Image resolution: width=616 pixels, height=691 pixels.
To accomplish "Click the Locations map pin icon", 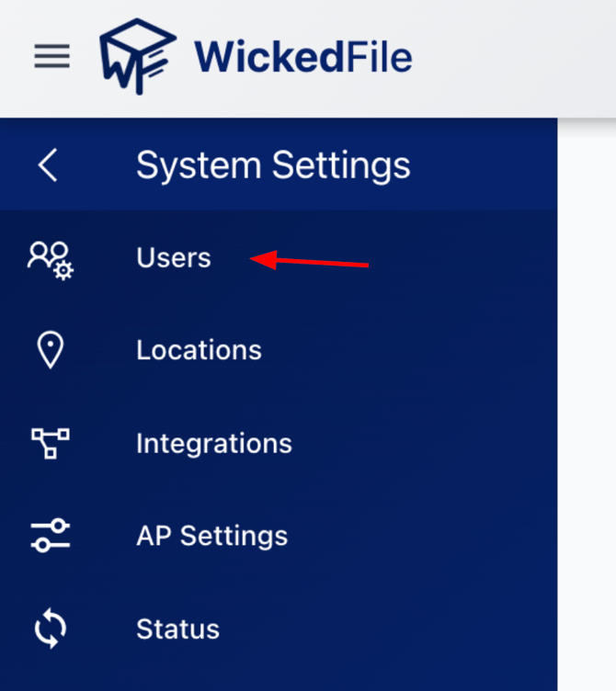I will pyautogui.click(x=50, y=351).
